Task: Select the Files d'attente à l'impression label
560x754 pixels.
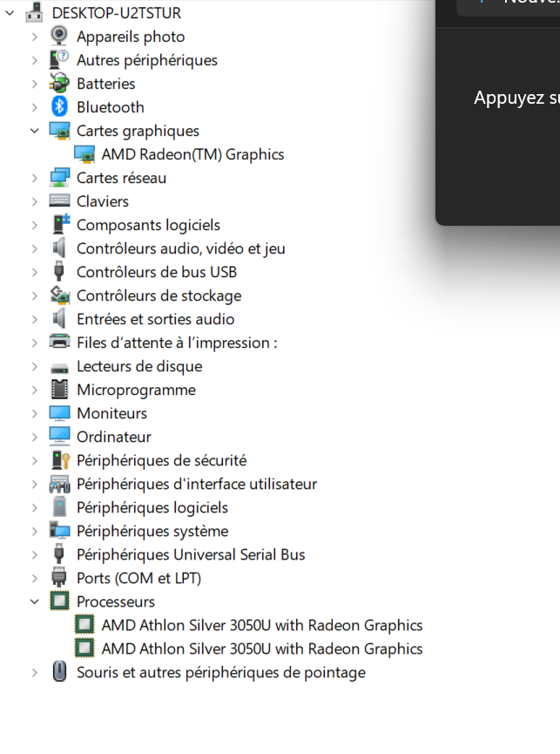Action: pos(177,343)
